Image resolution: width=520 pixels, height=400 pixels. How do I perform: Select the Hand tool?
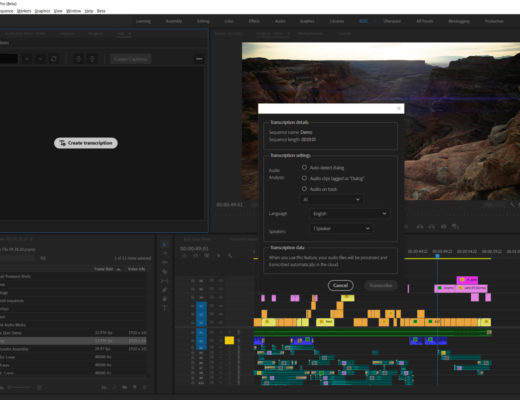(164, 299)
